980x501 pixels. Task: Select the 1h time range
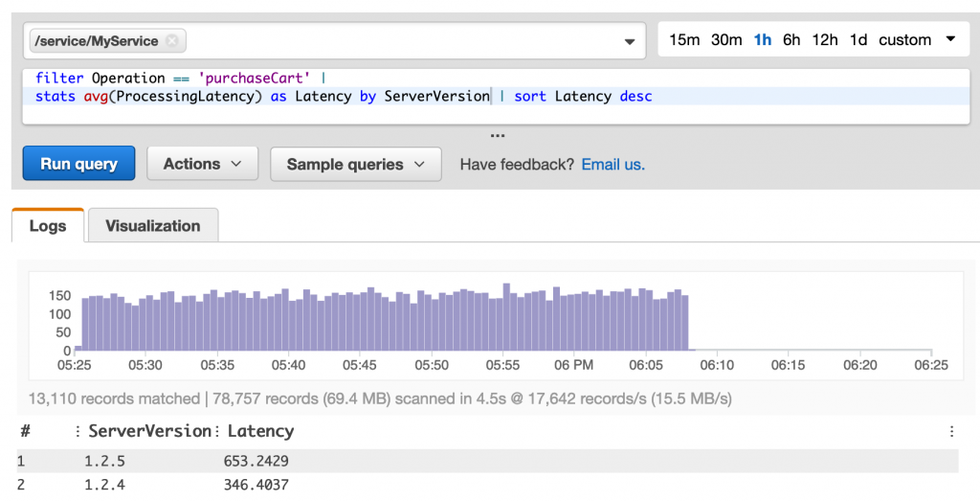[x=763, y=40]
